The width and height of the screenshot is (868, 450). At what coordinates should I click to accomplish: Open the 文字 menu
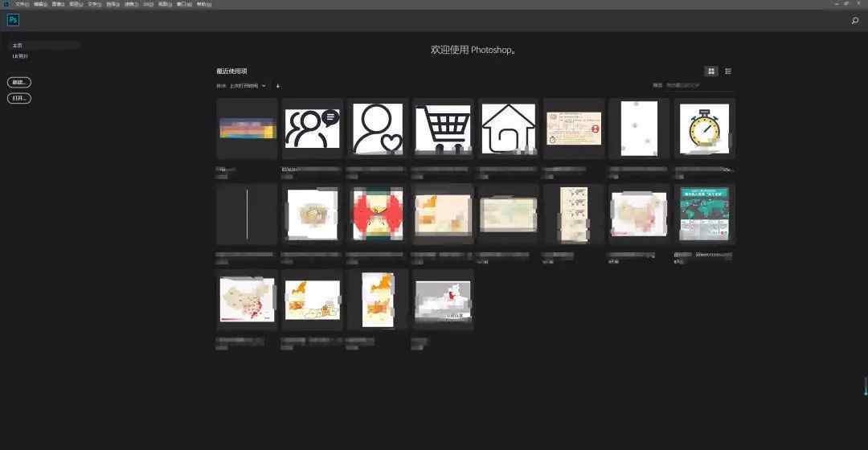(95, 4)
